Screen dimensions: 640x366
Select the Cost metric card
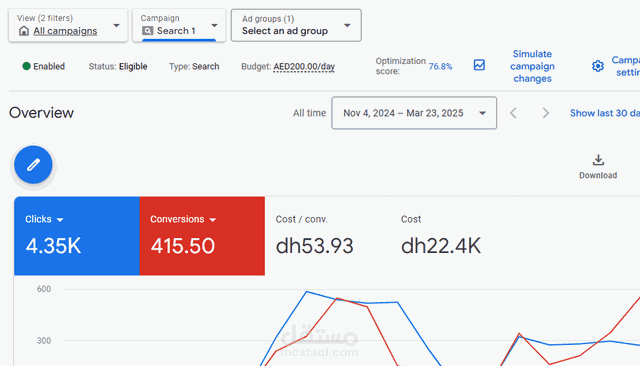click(453, 236)
